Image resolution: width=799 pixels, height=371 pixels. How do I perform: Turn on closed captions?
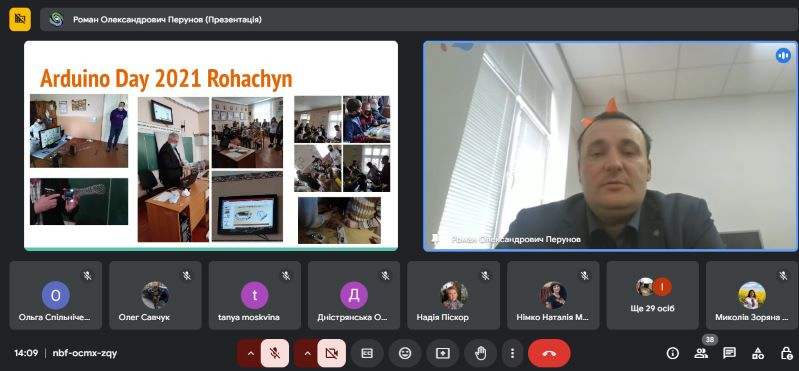(x=367, y=353)
